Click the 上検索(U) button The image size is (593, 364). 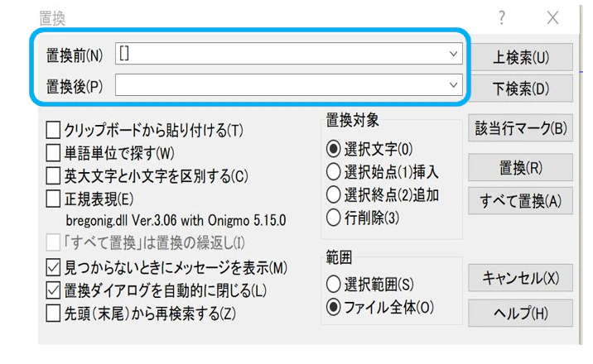tap(520, 57)
